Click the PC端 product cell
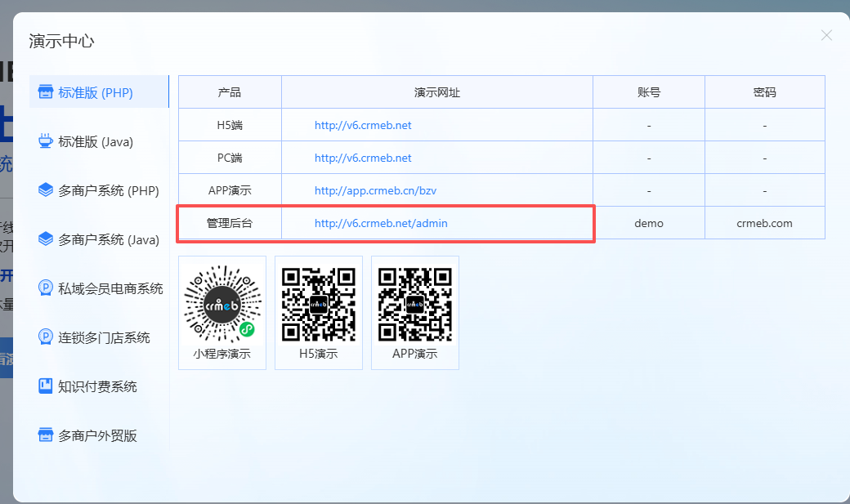The image size is (850, 504). 230,158
